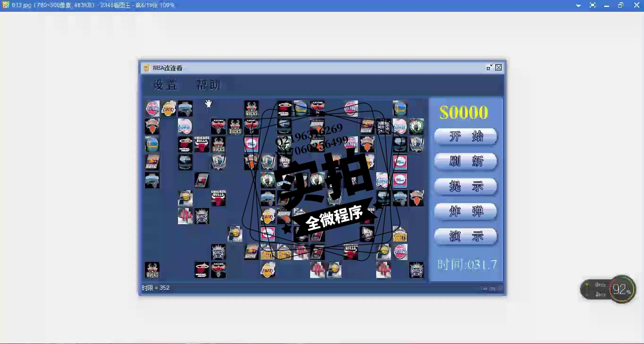Select the Heat tile beside the Hawks tile
This screenshot has width=644, height=344.
(202, 270)
